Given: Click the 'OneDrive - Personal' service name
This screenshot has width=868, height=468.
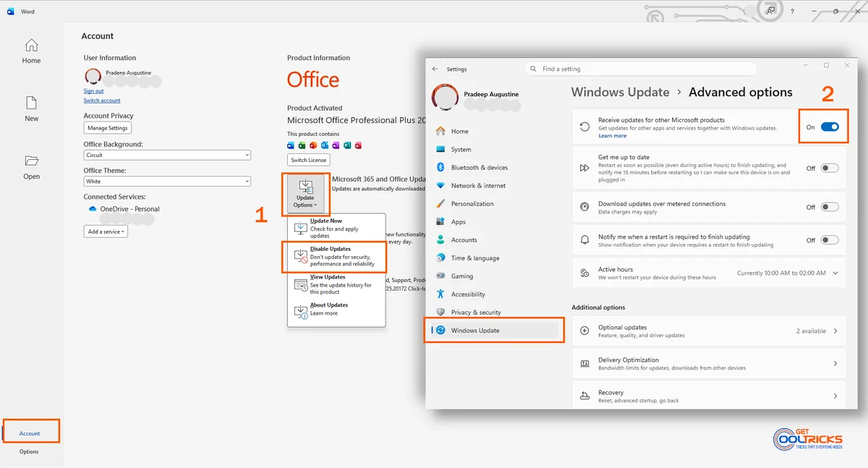Looking at the screenshot, I should [130, 209].
